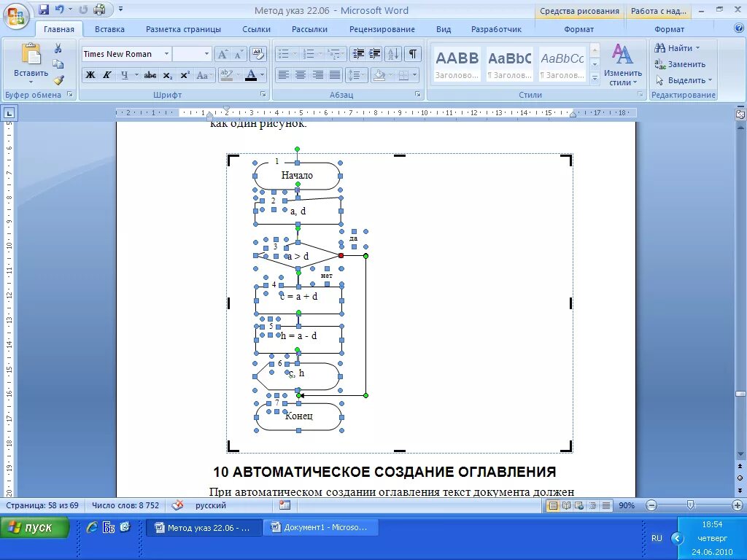Click the quick print icon
747x560 pixels.
point(99,9)
